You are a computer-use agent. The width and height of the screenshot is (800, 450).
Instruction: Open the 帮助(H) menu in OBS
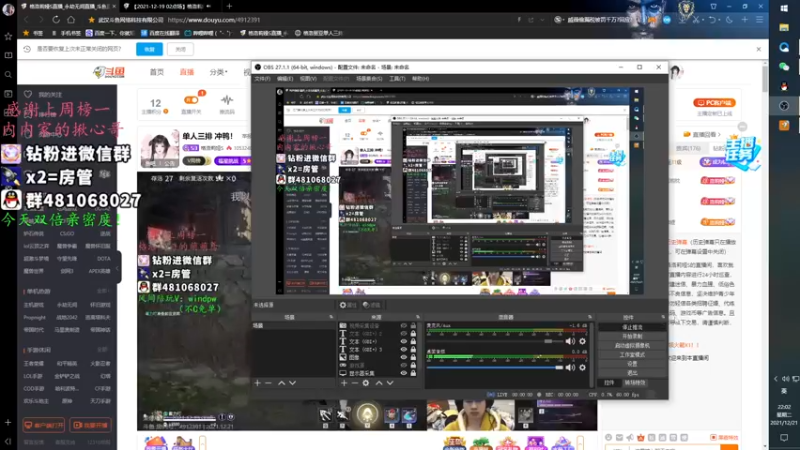coord(420,79)
